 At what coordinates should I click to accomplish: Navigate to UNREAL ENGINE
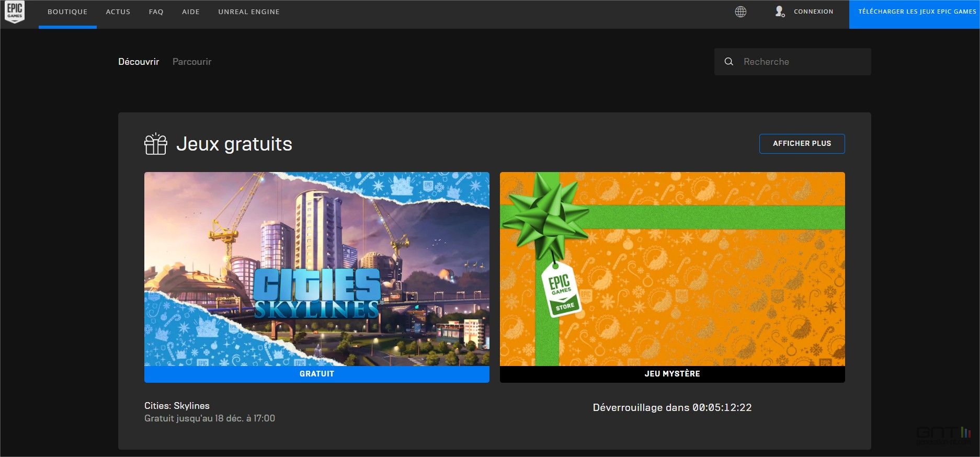pos(249,12)
